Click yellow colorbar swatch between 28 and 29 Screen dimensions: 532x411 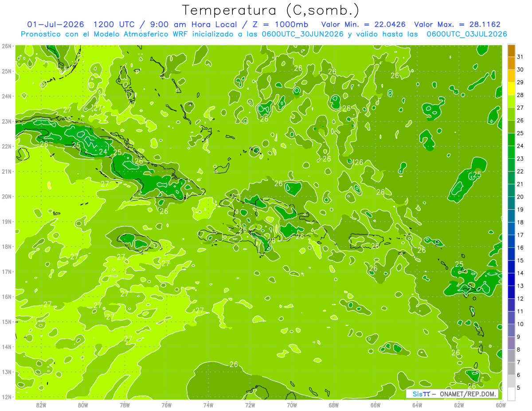(511, 89)
